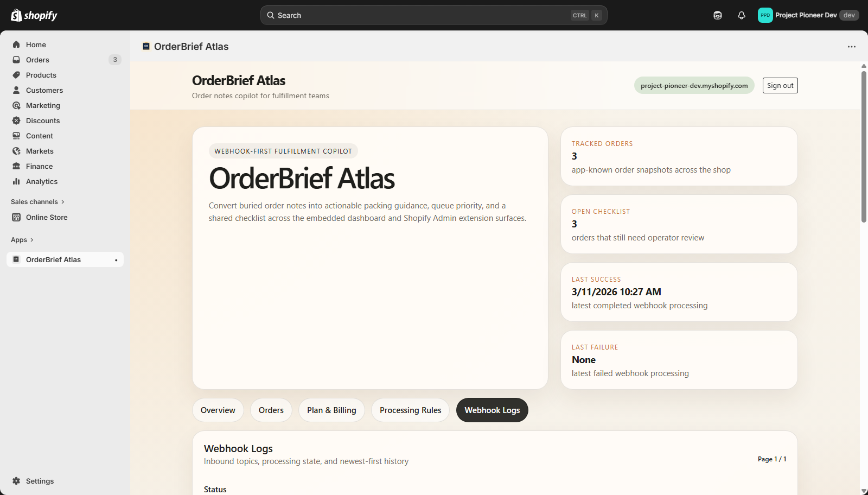This screenshot has width=868, height=495.
Task: Click the Open Checklist card
Action: point(679,224)
